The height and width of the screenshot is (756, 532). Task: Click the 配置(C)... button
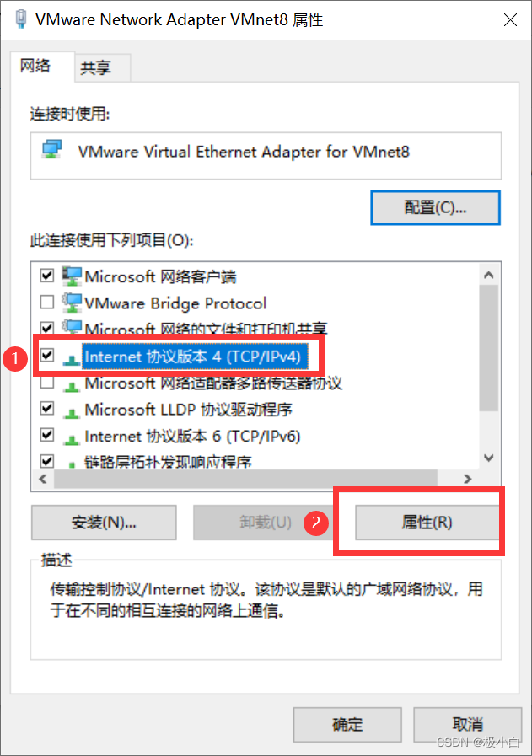[435, 208]
